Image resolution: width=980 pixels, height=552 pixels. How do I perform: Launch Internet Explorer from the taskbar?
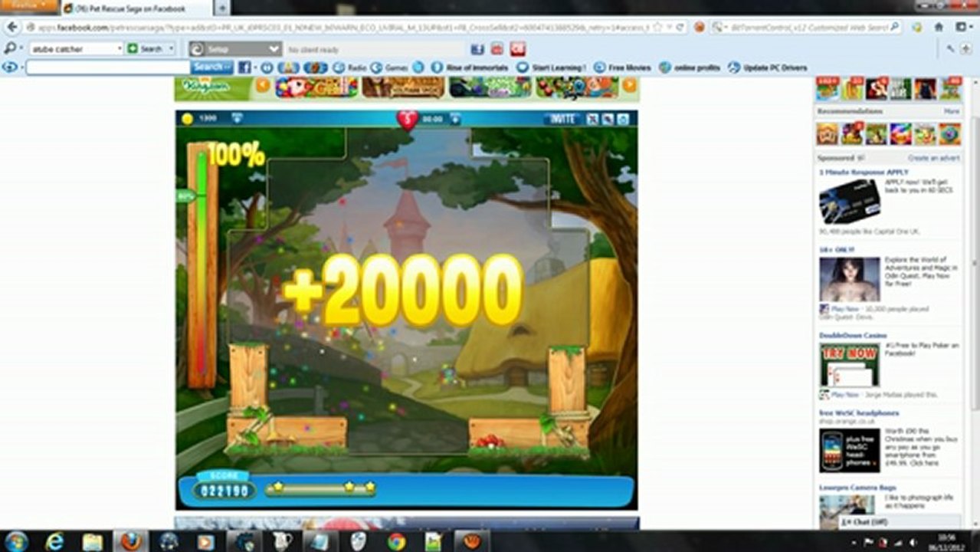point(54,541)
